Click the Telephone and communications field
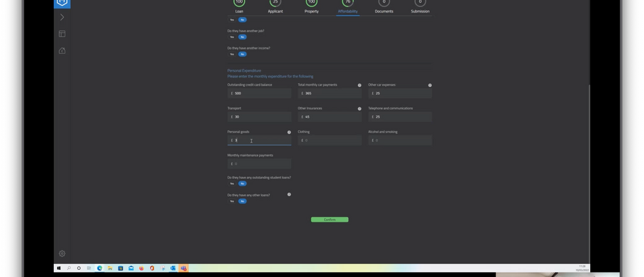This screenshot has width=644, height=277. click(x=400, y=116)
